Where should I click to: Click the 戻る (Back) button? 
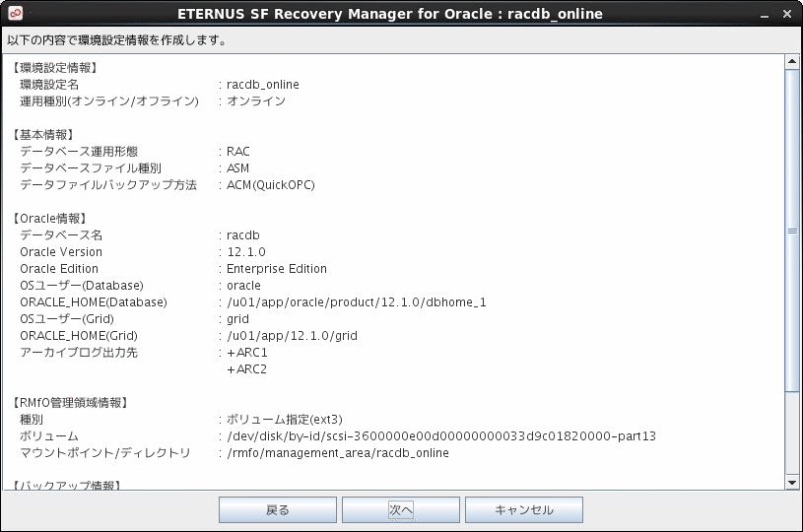pyautogui.click(x=278, y=510)
